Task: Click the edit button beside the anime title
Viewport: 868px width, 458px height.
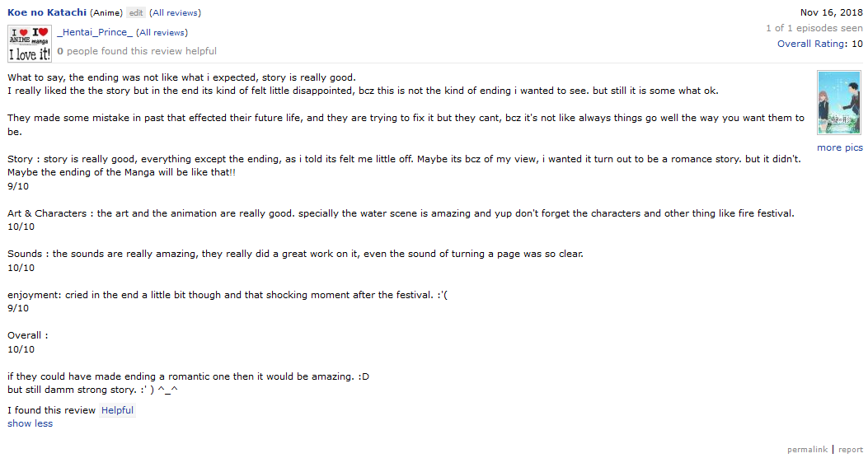Action: point(135,12)
